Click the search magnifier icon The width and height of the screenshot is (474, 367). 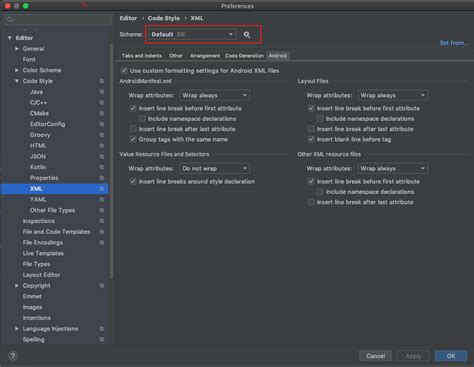pos(10,20)
